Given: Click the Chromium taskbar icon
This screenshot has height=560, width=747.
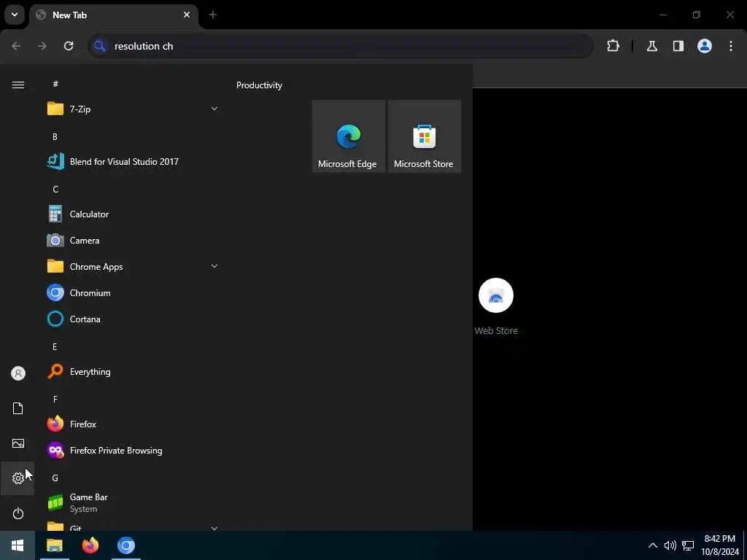Looking at the screenshot, I should point(125,545).
